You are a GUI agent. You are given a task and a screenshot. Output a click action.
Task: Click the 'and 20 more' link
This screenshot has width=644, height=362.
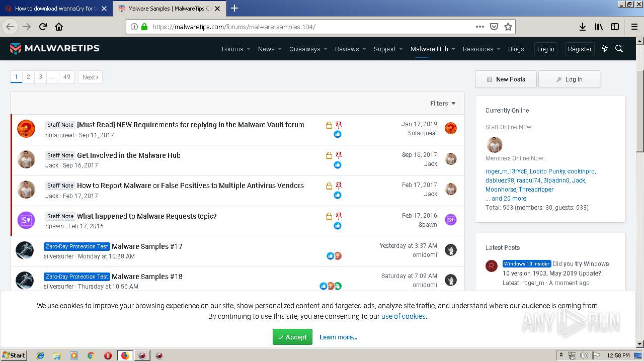click(506, 198)
